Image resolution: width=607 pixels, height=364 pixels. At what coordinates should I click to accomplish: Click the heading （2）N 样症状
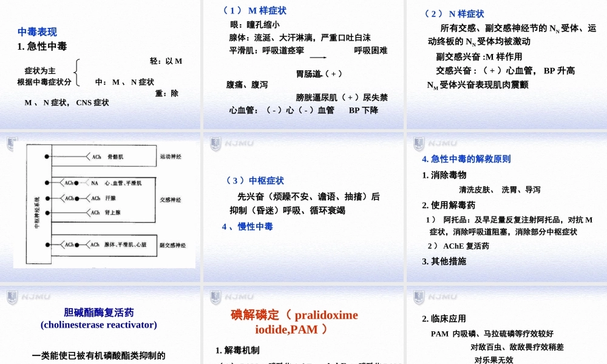(455, 13)
